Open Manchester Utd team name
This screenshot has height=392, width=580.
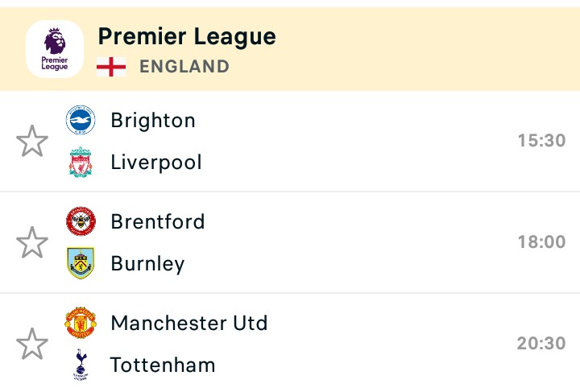[189, 323]
